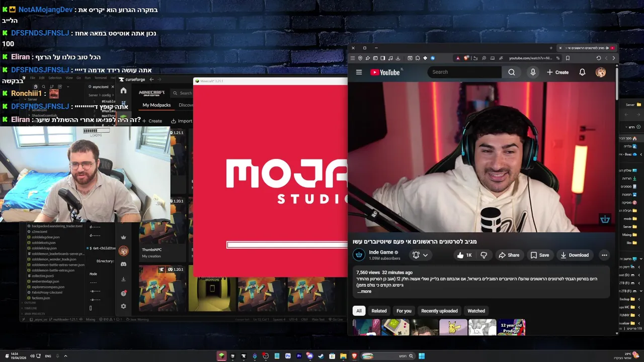
Task: Open a new browser tab
Action: [x=551, y=48]
